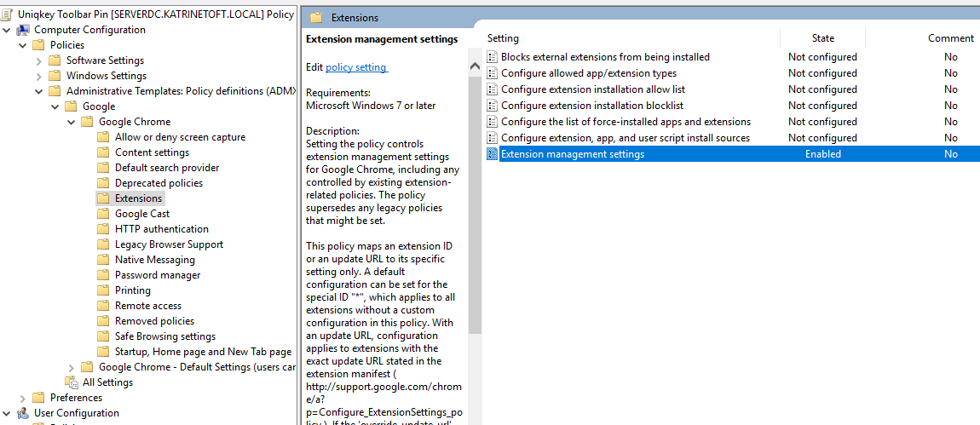Collapse the Policies node under Computer Configuration
The height and width of the screenshot is (425, 980).
click(x=22, y=45)
